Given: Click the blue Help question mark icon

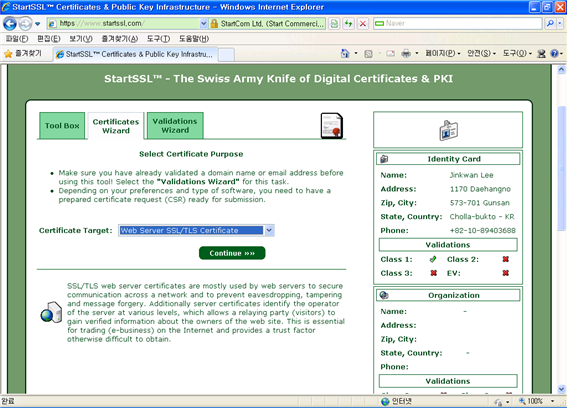Looking at the screenshot, I should [x=554, y=54].
